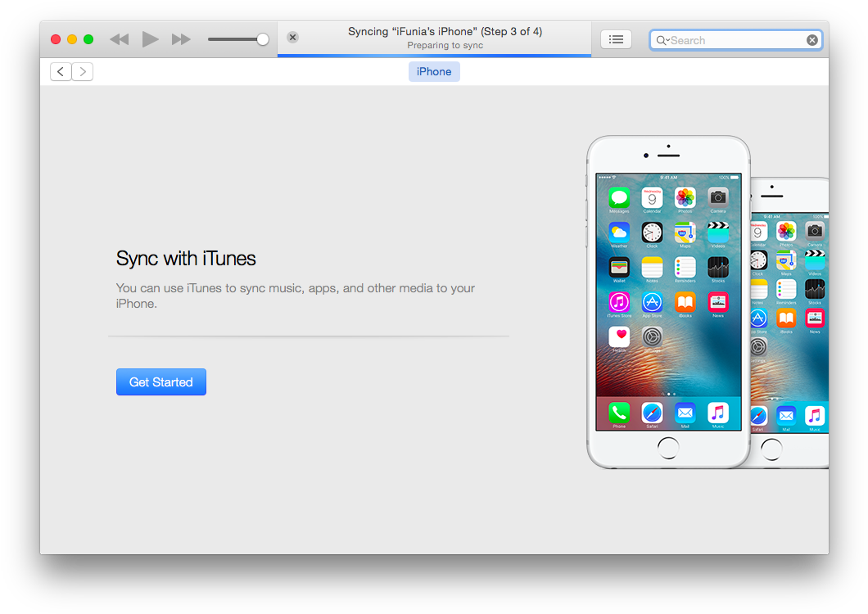Click the Photos app icon on front iPhone
This screenshot has width=868, height=614.
click(685, 197)
